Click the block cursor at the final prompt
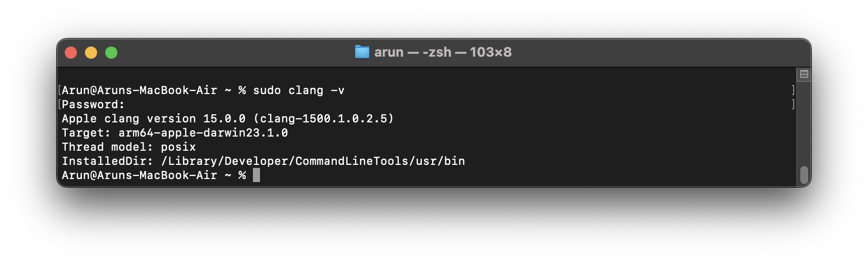 click(256, 175)
